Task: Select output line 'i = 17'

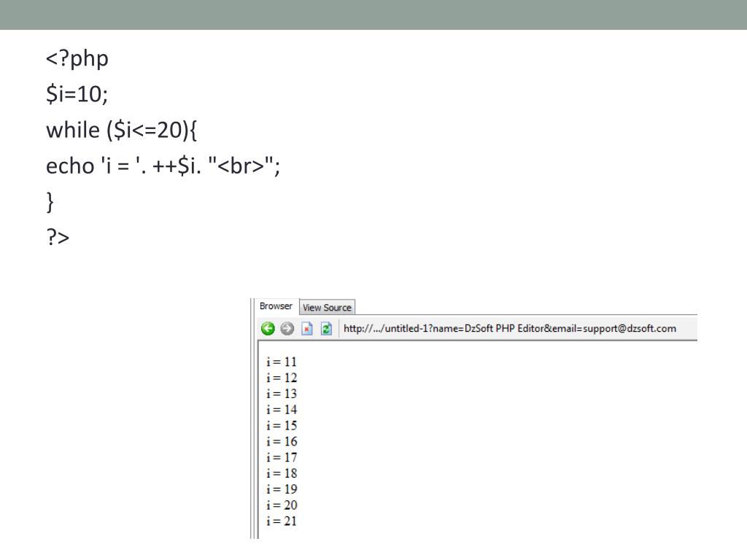Action: [282, 458]
